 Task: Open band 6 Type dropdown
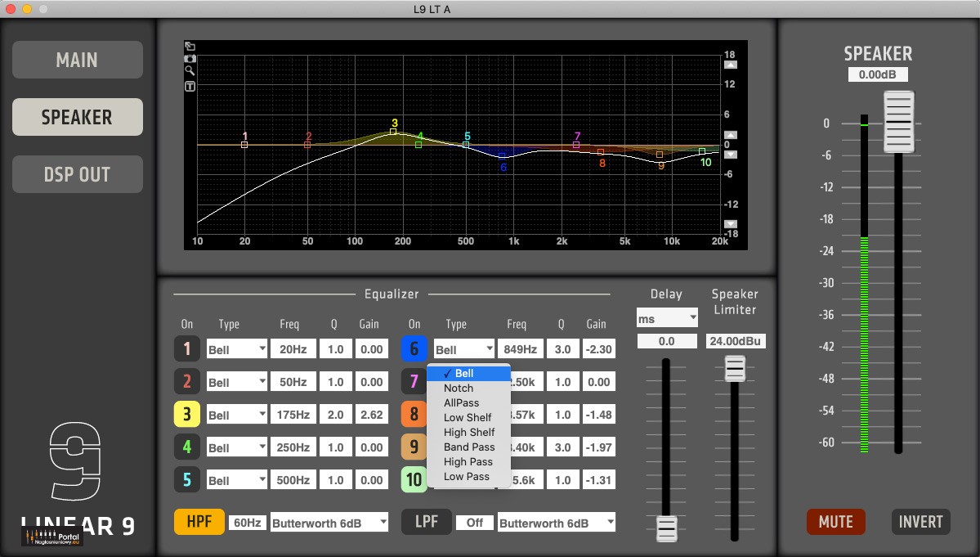464,348
